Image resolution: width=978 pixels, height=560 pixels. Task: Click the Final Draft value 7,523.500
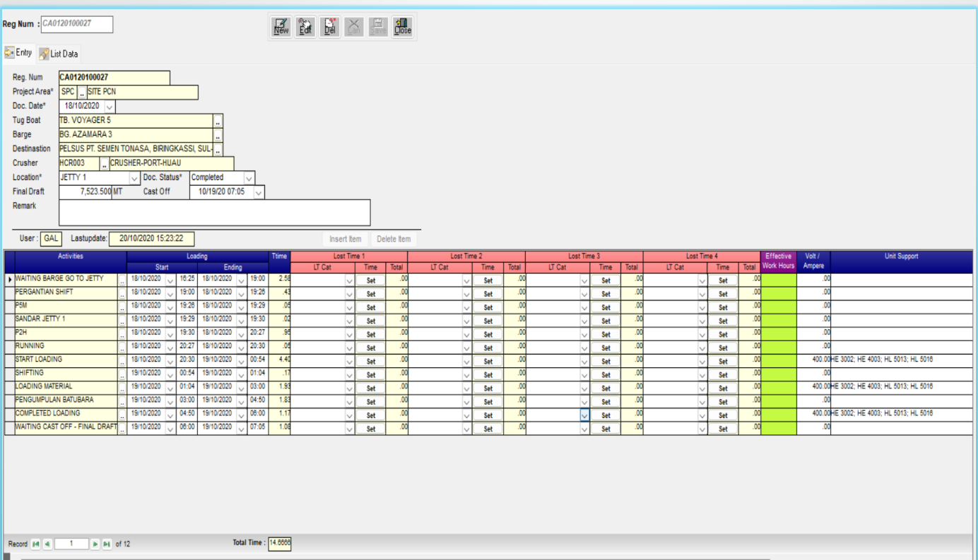86,192
